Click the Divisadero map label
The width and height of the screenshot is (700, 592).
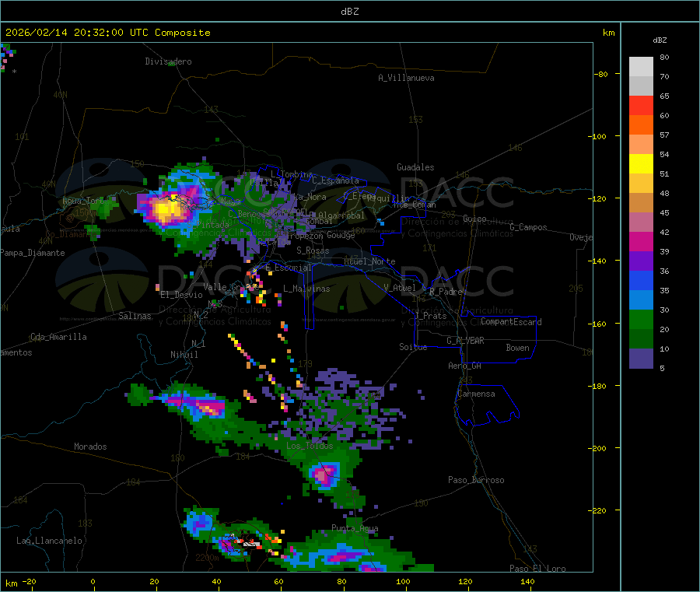[x=168, y=61]
